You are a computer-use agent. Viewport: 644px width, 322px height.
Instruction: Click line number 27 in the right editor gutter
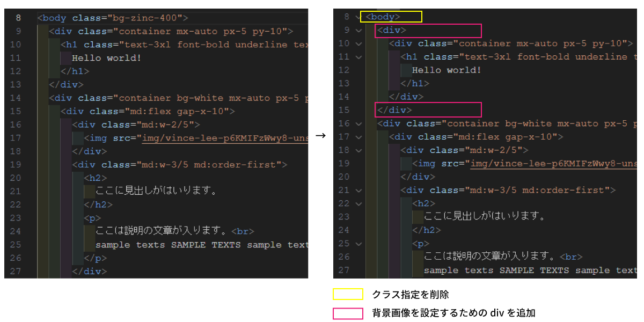pyautogui.click(x=343, y=270)
